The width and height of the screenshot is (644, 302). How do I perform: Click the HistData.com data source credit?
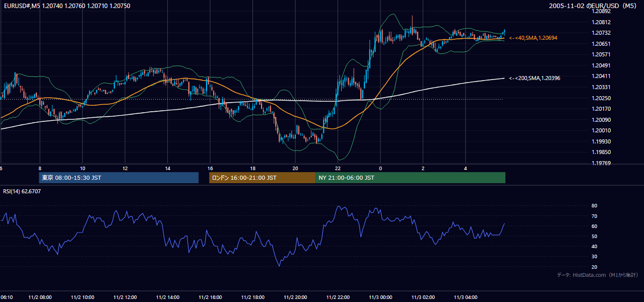pos(598,275)
